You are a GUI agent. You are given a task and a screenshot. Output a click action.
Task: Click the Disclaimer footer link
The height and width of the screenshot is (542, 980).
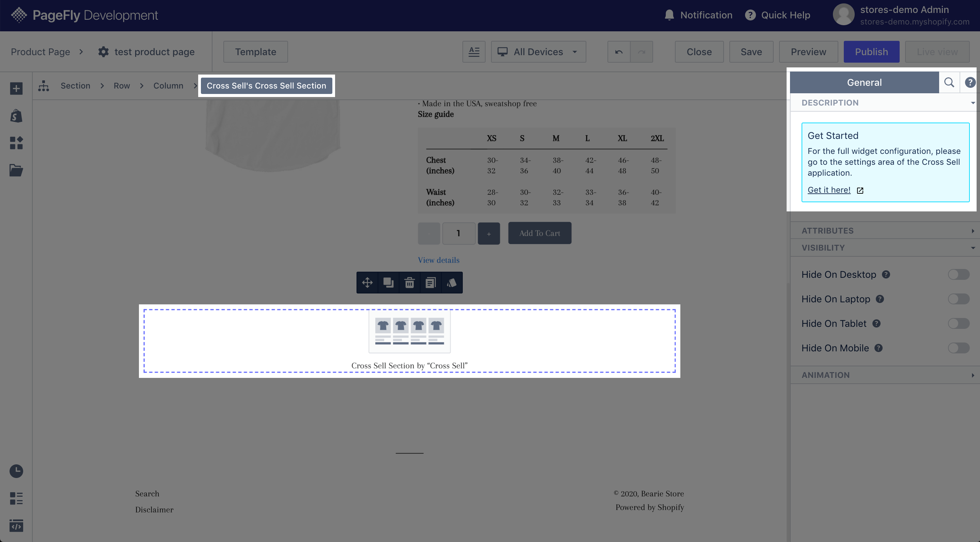(x=154, y=509)
